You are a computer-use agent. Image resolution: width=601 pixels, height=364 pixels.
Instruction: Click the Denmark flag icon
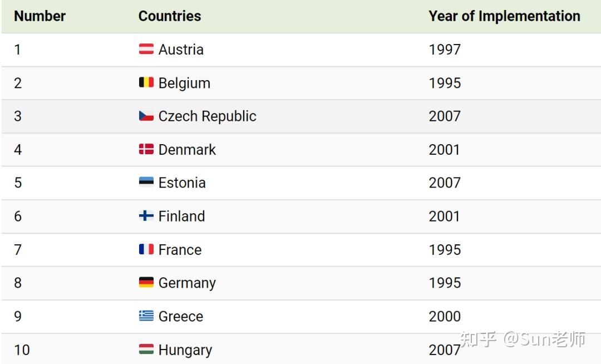coord(146,149)
